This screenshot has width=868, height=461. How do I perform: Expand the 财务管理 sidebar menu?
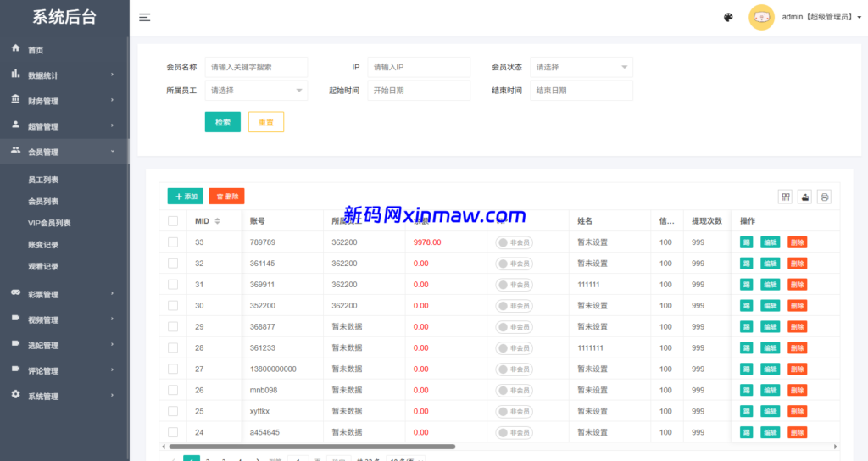(x=64, y=101)
